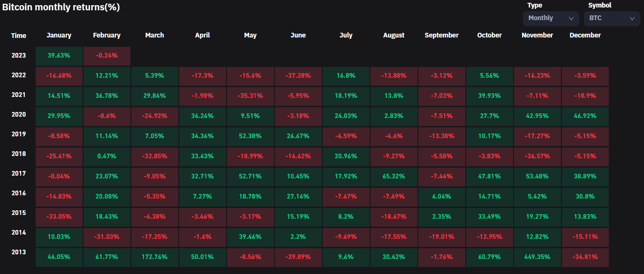Click the -36.57% cell for November 2018
Image resolution: width=644 pixels, height=274 pixels.
click(x=537, y=156)
